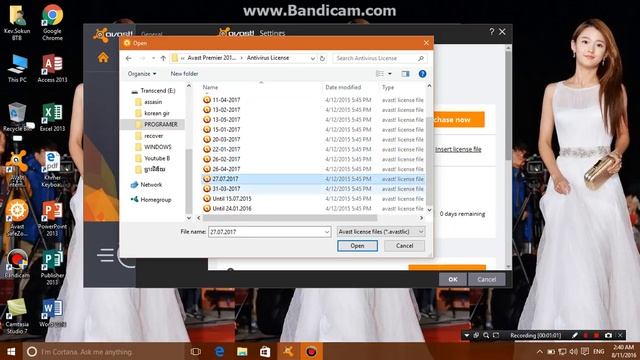Click Avast home icon in sidebar
640x360 pixels.
tap(103, 58)
